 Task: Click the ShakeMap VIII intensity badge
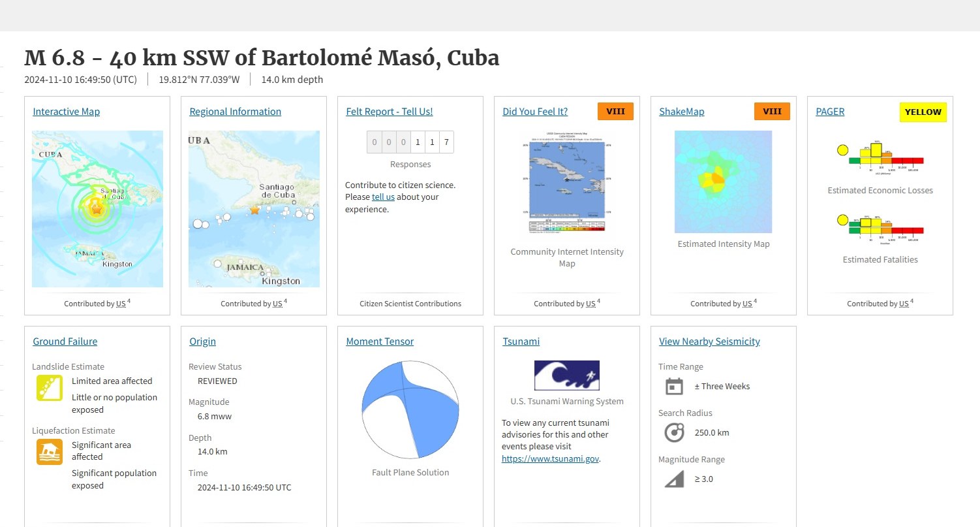click(x=772, y=111)
